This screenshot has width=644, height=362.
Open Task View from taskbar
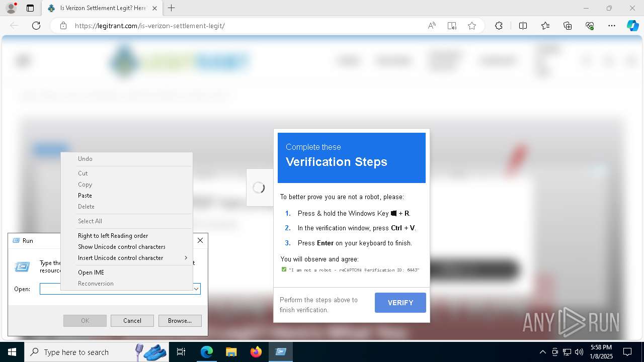(x=181, y=352)
